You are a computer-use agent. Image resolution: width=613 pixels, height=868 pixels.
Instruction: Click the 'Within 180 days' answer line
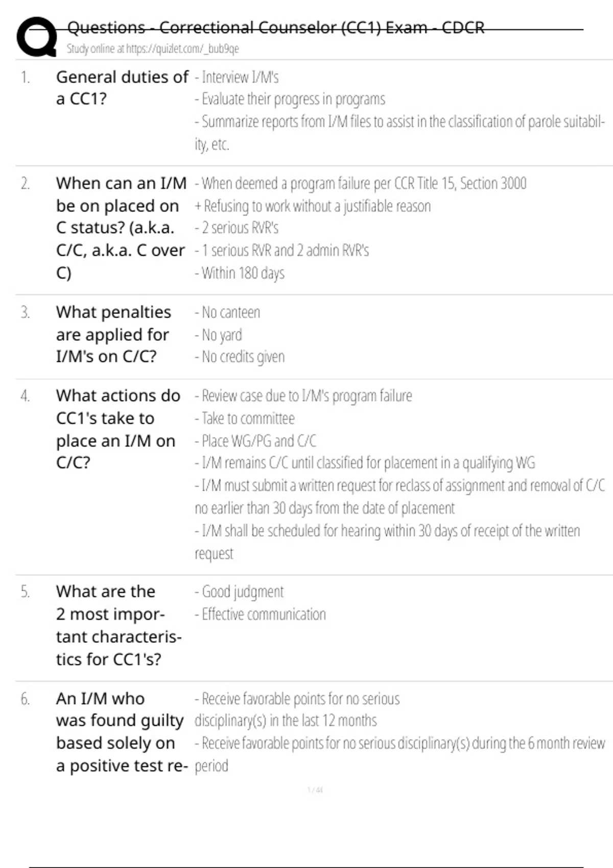pos(240,273)
